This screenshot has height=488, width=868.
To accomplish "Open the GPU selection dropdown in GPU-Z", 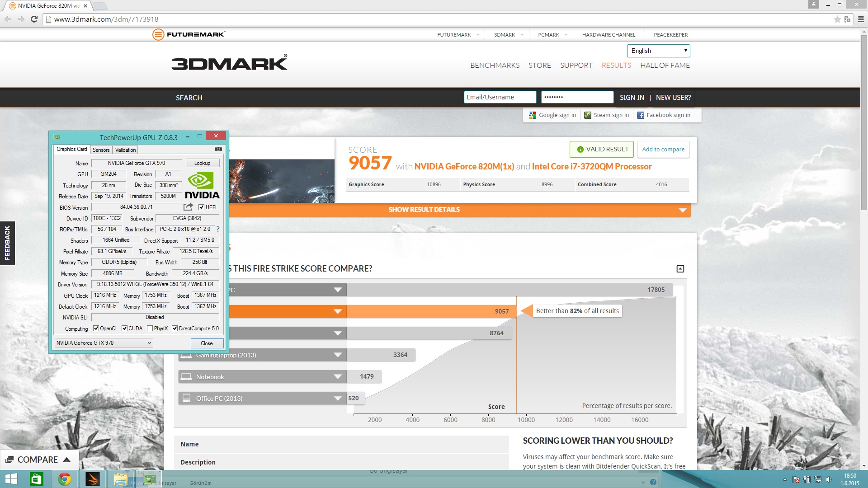I will (x=104, y=343).
